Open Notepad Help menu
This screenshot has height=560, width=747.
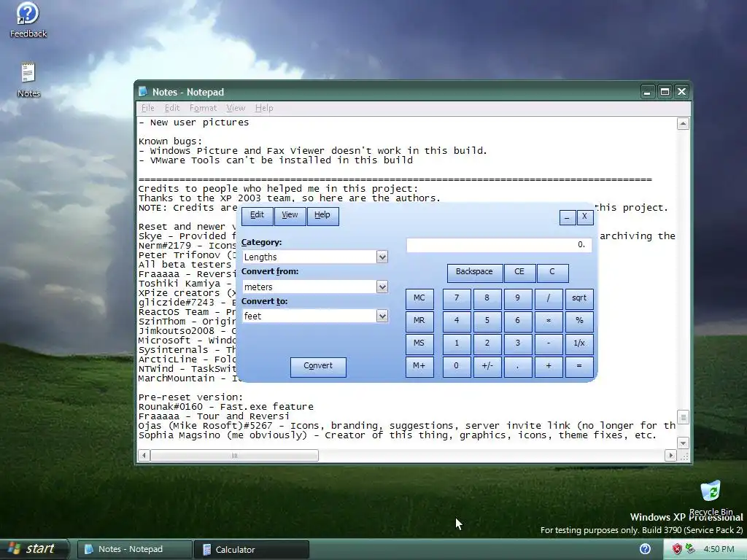(264, 108)
